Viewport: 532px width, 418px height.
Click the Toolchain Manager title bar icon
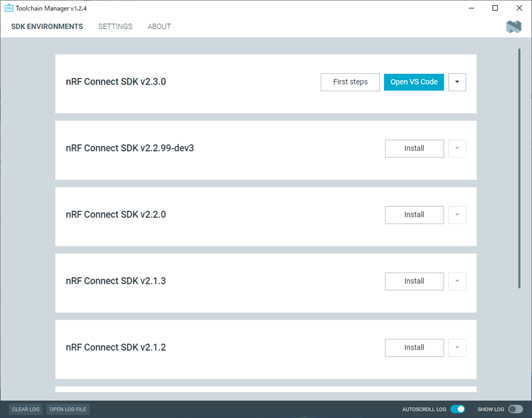click(x=9, y=8)
